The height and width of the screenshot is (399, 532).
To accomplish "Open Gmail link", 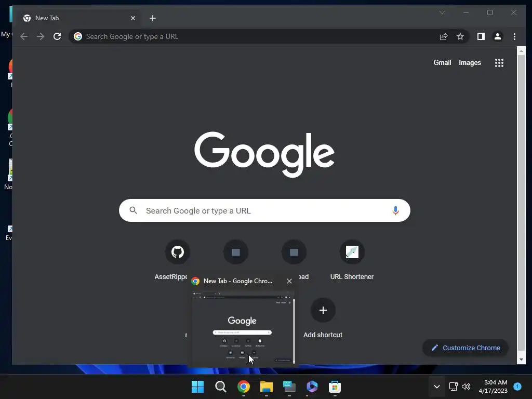I will (442, 62).
